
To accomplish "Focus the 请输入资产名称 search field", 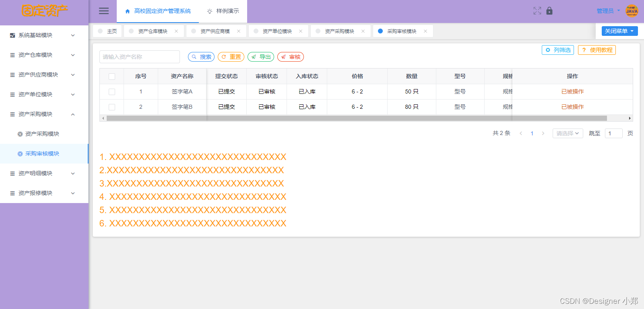I will (x=140, y=57).
